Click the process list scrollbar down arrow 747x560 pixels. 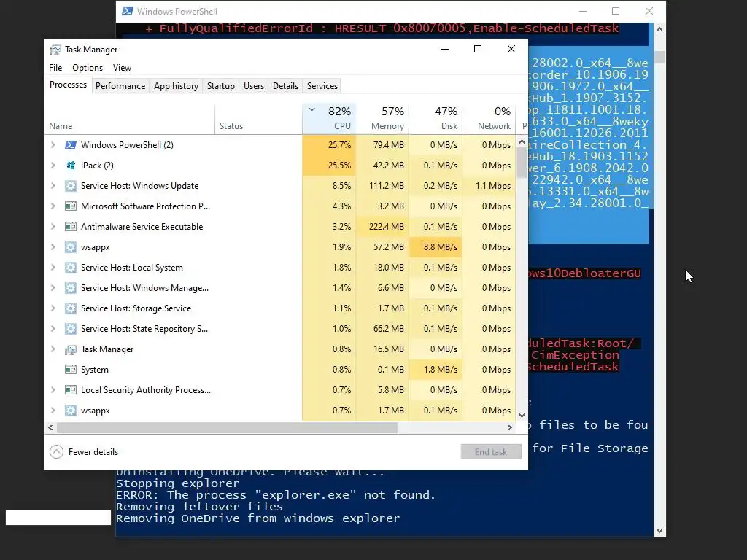(522, 415)
